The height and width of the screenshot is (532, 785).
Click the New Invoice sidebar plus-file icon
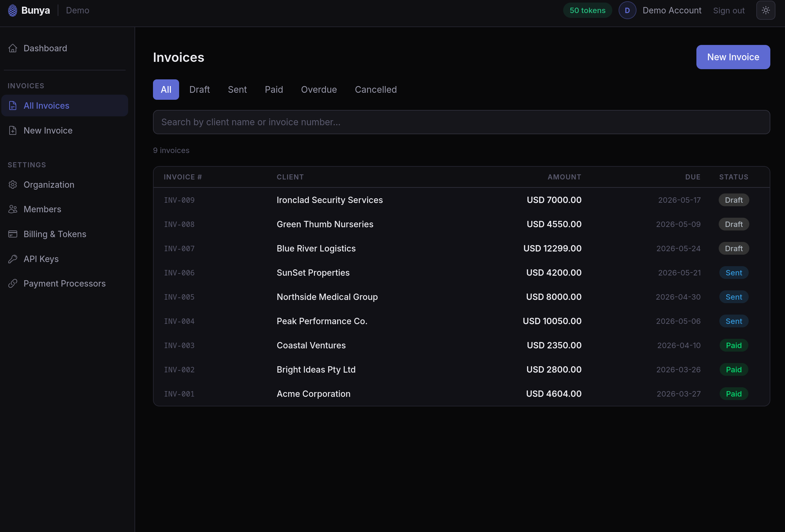pyautogui.click(x=13, y=130)
